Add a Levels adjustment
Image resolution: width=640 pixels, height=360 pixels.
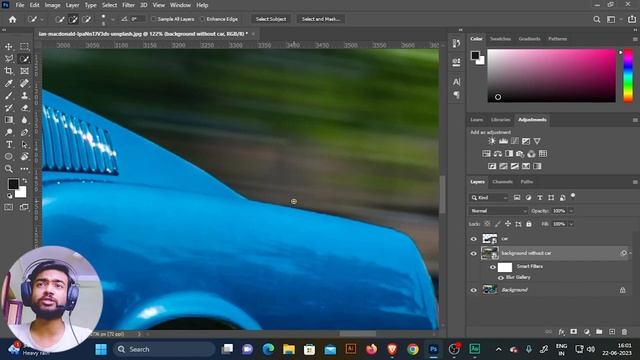(x=503, y=141)
